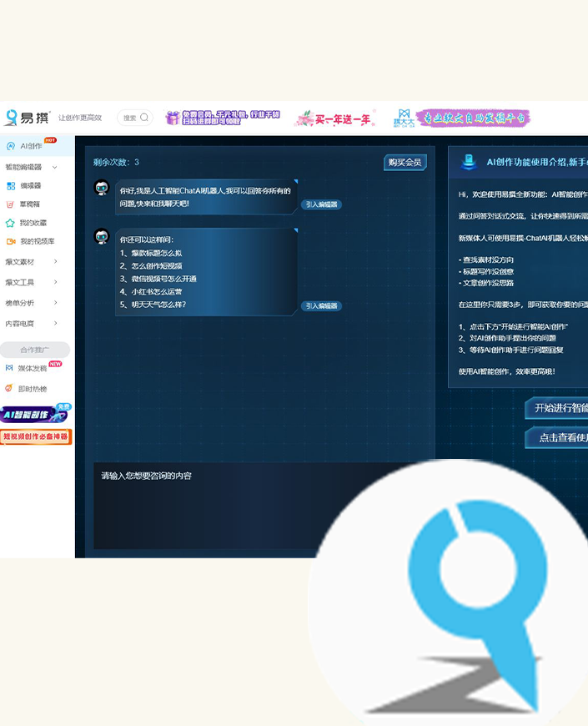Open 我的视频库 video icon
This screenshot has width=588, height=726.
(11, 241)
